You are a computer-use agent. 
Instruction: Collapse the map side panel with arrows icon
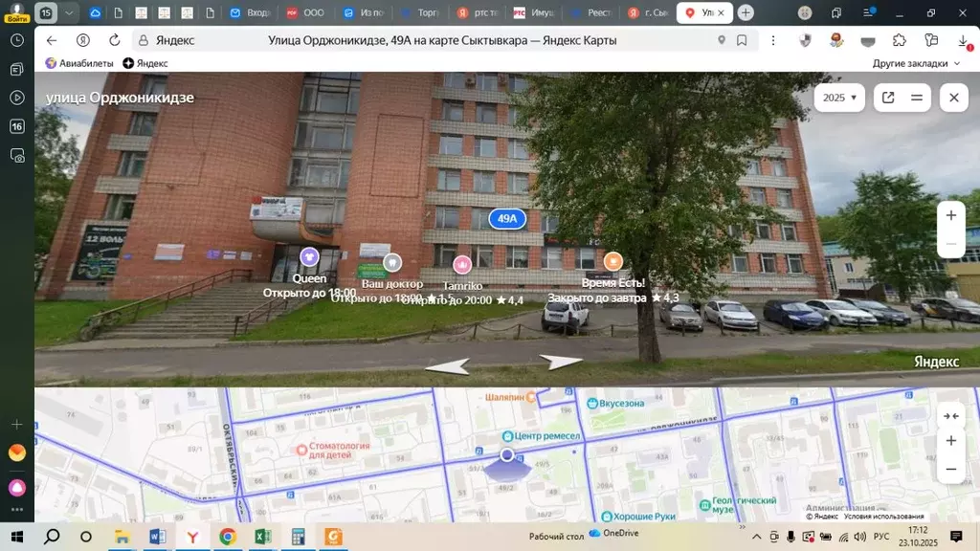(950, 415)
